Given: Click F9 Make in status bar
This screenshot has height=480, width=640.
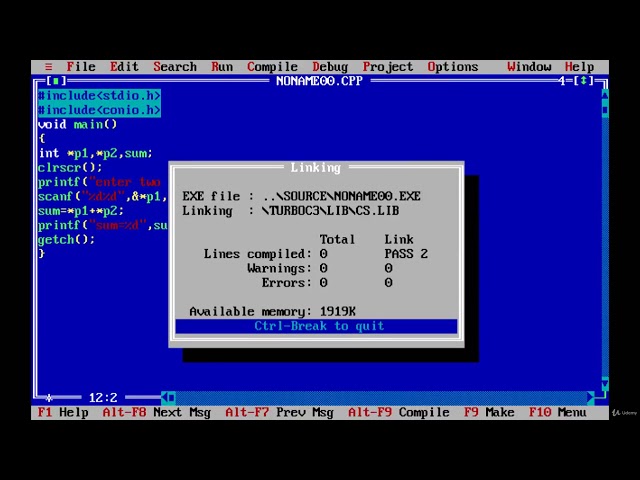Looking at the screenshot, I should 489,412.
